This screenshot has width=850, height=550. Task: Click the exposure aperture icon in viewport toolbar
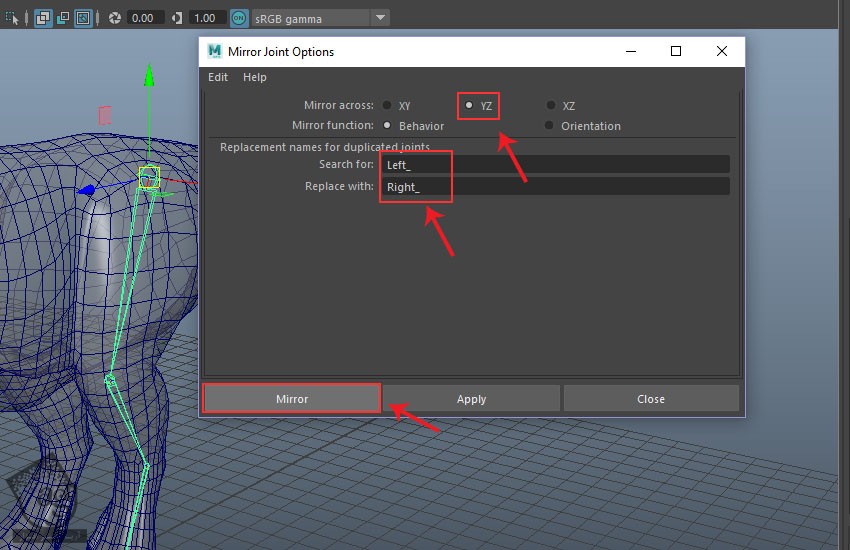pos(115,18)
